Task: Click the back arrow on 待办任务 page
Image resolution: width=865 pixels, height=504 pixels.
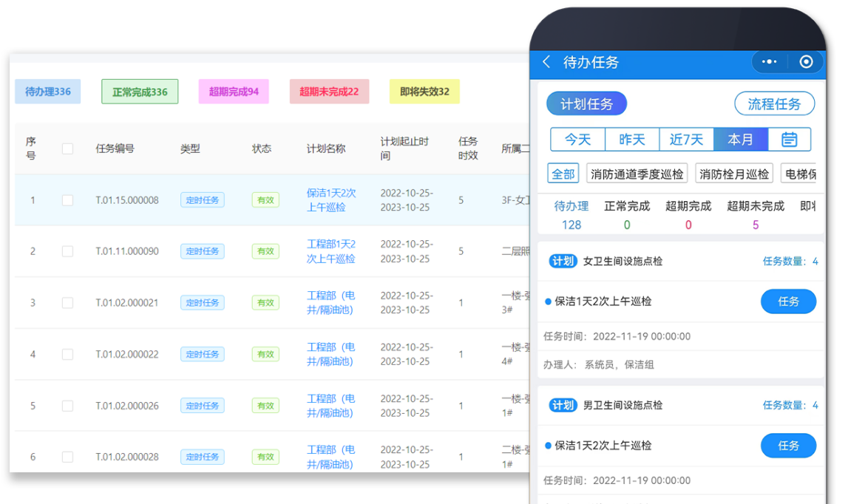Action: click(x=546, y=63)
